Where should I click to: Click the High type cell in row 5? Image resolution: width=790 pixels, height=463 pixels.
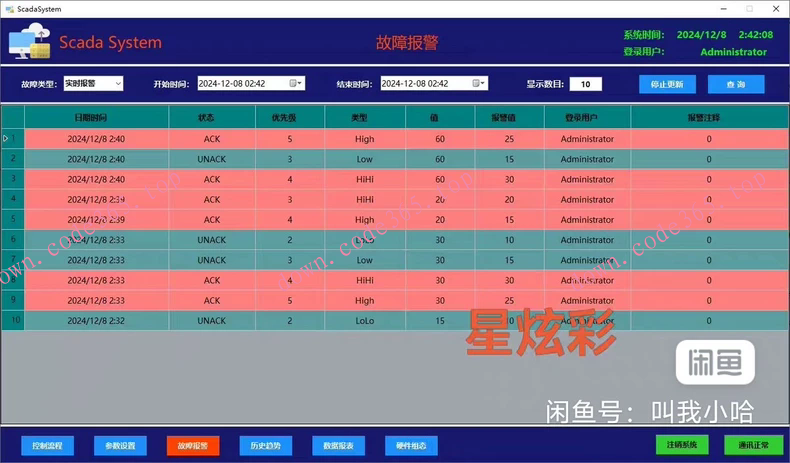pyautogui.click(x=365, y=220)
